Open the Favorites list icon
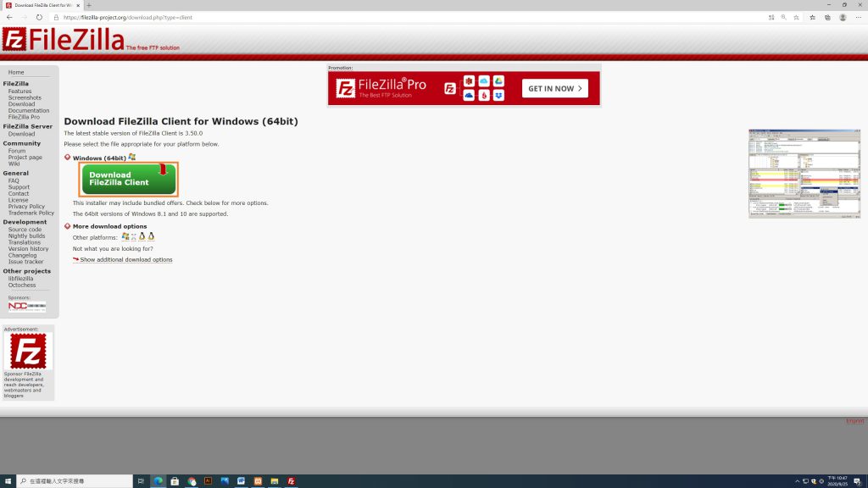The height and width of the screenshot is (488, 868). pos(813,17)
